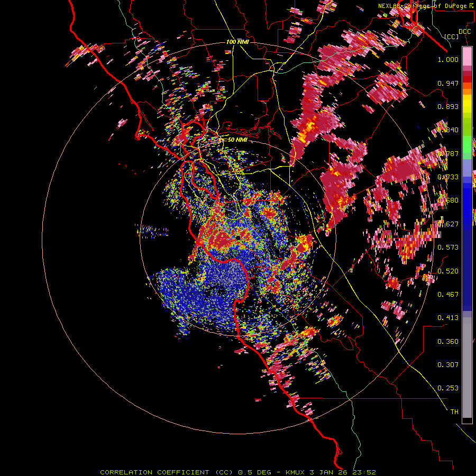476x476 pixels.
Task: Click the 1.000 value on color scale
Action: click(448, 59)
